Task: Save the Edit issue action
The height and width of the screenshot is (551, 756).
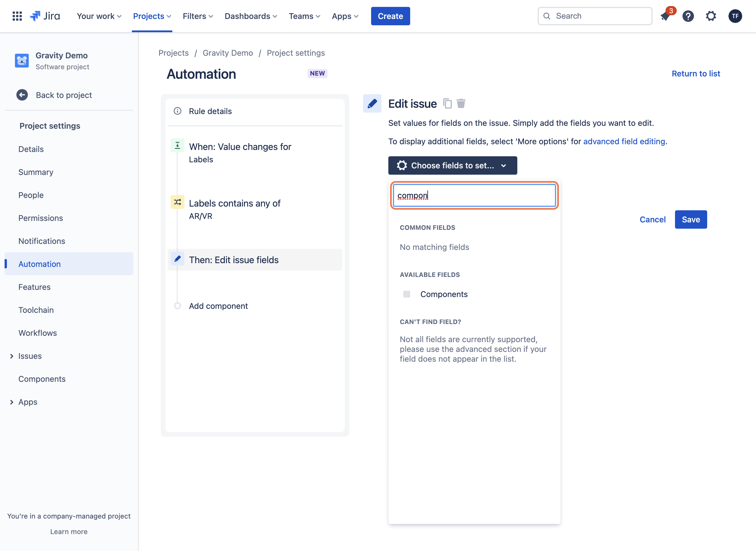Action: (x=691, y=219)
